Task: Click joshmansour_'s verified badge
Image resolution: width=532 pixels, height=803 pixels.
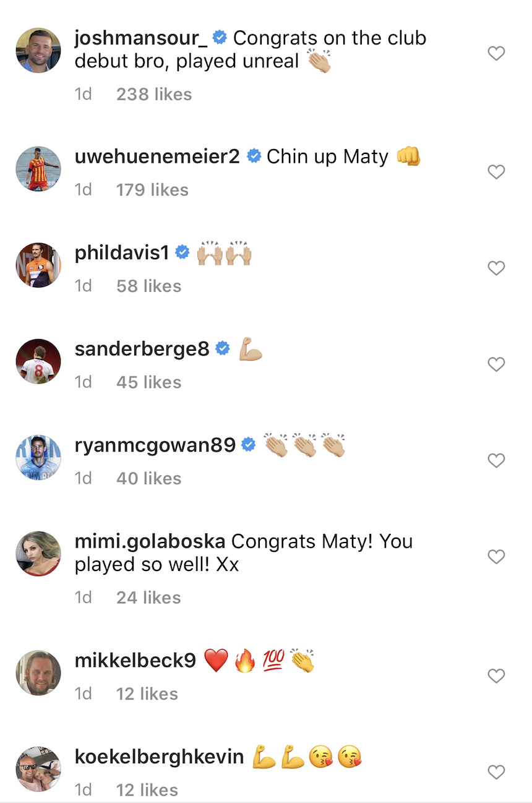Action: pyautogui.click(x=220, y=37)
